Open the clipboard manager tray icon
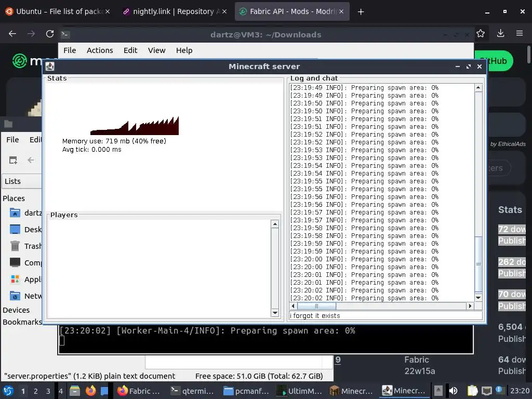Image resolution: width=532 pixels, height=399 pixels. click(472, 391)
